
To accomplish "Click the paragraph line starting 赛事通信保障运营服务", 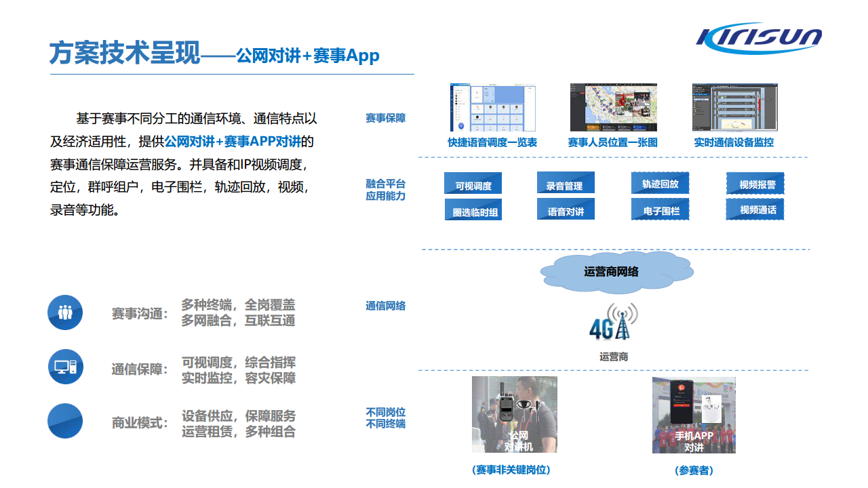I will pyautogui.click(x=179, y=165).
